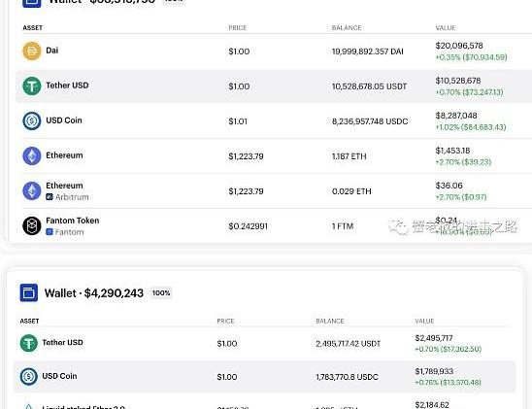Click the Tether USD icon in second wallet
The height and width of the screenshot is (409, 532).
29,343
